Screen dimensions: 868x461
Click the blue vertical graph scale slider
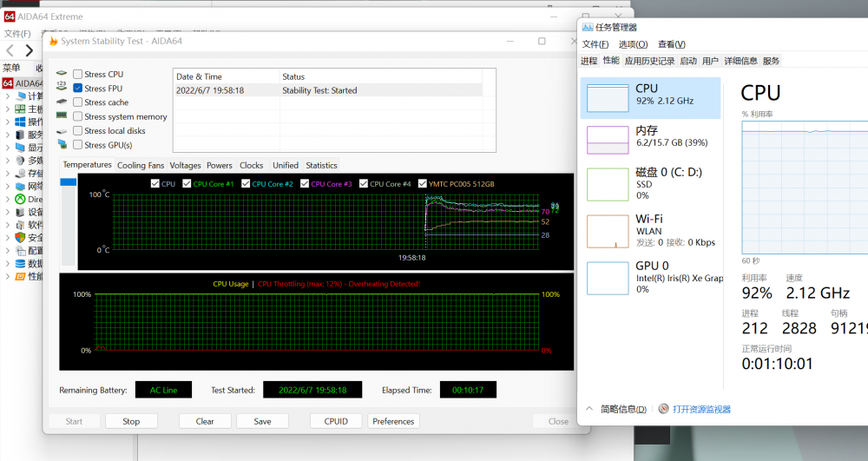pos(68,182)
